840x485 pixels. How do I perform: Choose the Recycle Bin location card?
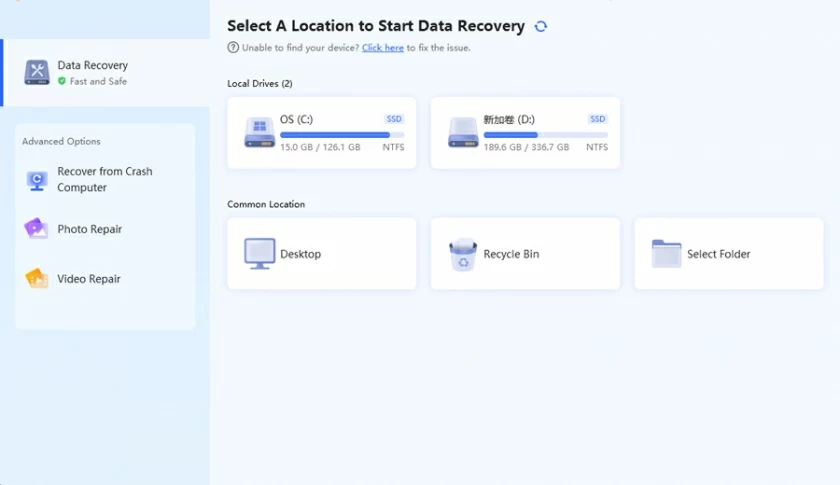(x=525, y=253)
